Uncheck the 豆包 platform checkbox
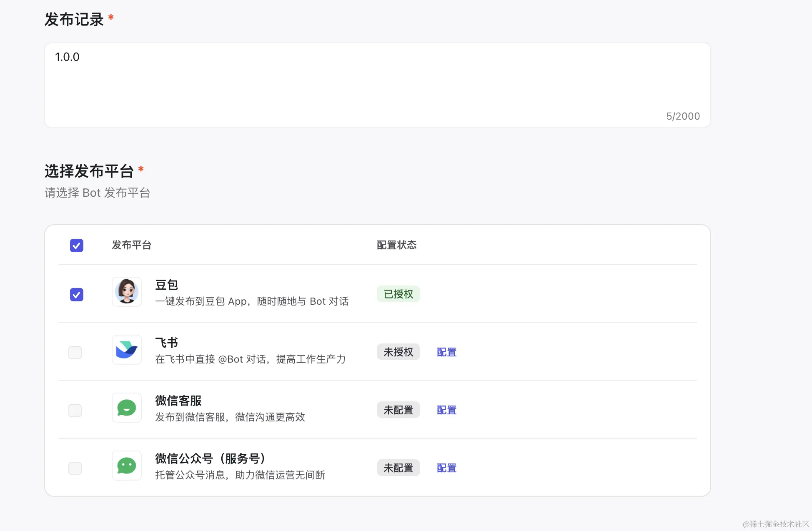Viewport: 812px width, 531px height. click(76, 295)
